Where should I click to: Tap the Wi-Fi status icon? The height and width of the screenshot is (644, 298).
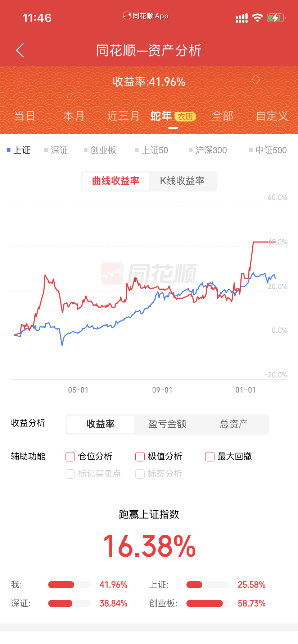[x=257, y=18]
